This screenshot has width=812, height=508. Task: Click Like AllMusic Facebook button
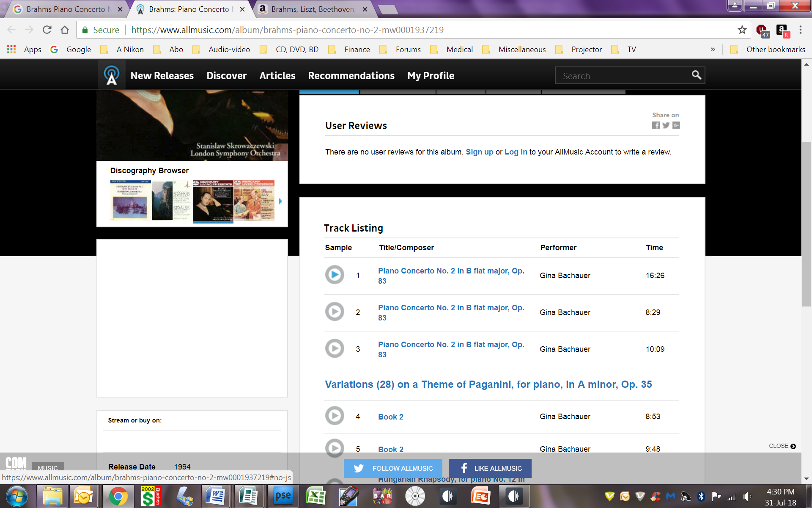point(490,468)
